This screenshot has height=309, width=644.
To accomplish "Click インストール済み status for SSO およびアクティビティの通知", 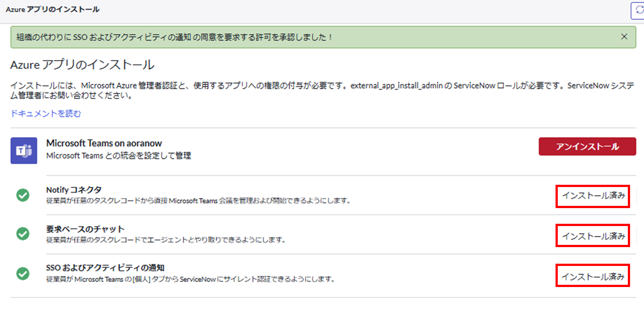I will point(593,276).
